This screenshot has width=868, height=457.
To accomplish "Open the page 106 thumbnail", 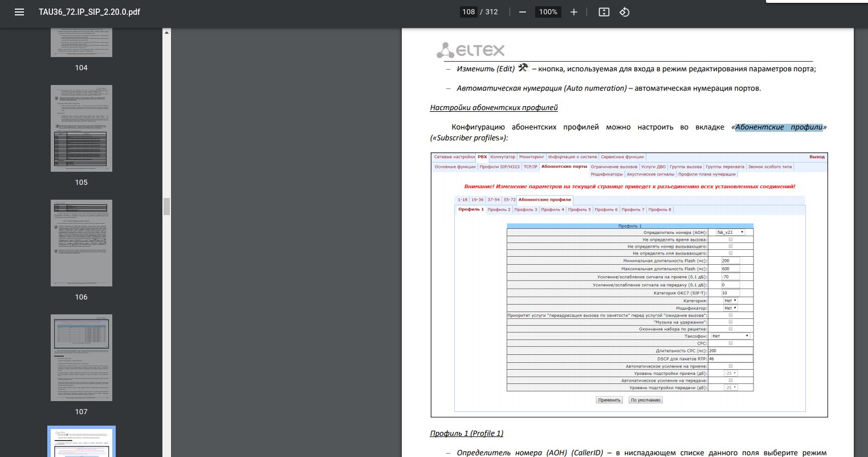I will pos(81,243).
